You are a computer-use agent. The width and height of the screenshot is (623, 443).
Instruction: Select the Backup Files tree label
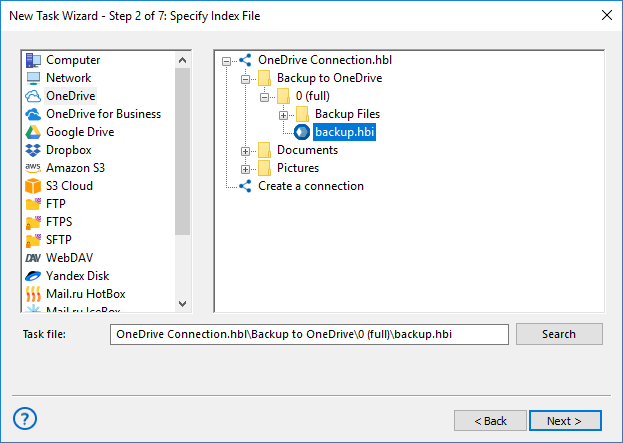click(x=348, y=114)
